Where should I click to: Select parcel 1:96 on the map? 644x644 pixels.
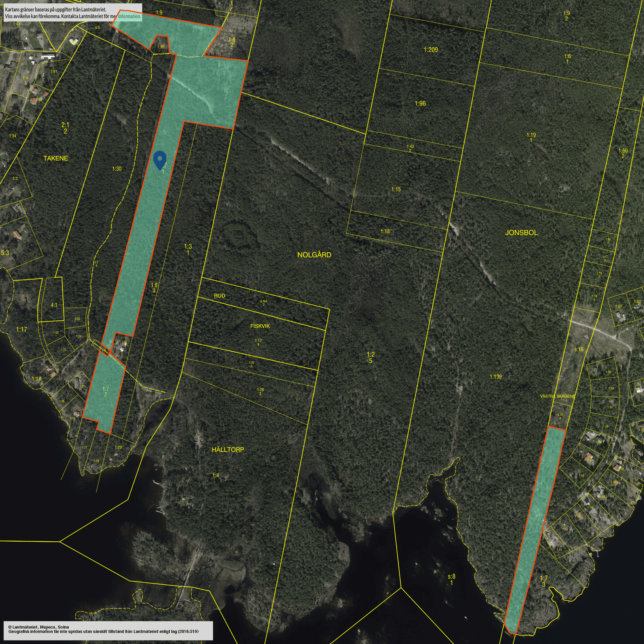click(x=420, y=103)
